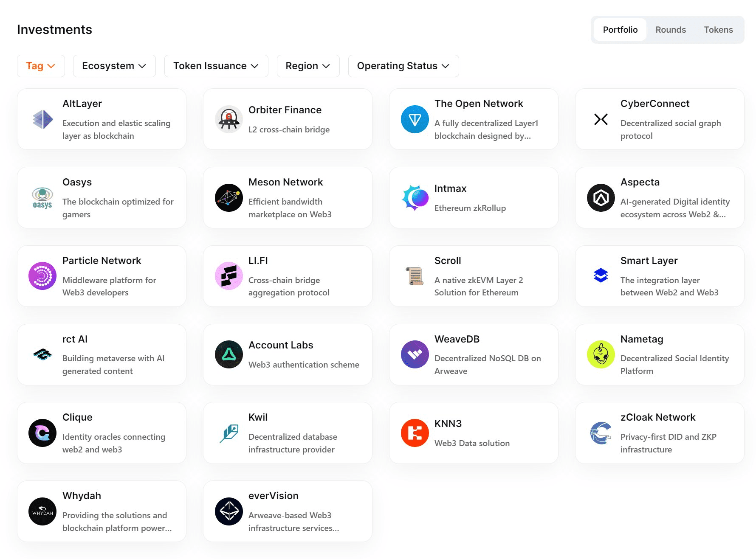The height and width of the screenshot is (559, 756).
Task: Open the Operating Status dropdown
Action: (403, 66)
